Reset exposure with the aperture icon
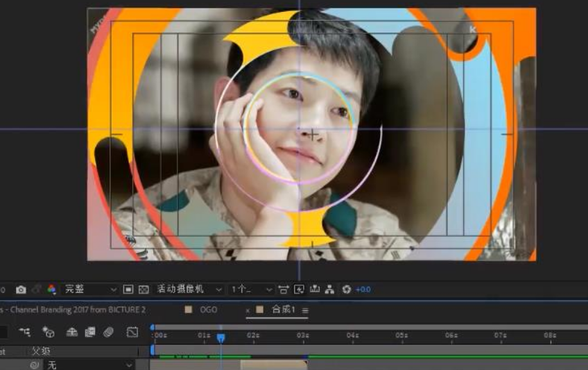This screenshot has height=370, width=588. point(347,289)
